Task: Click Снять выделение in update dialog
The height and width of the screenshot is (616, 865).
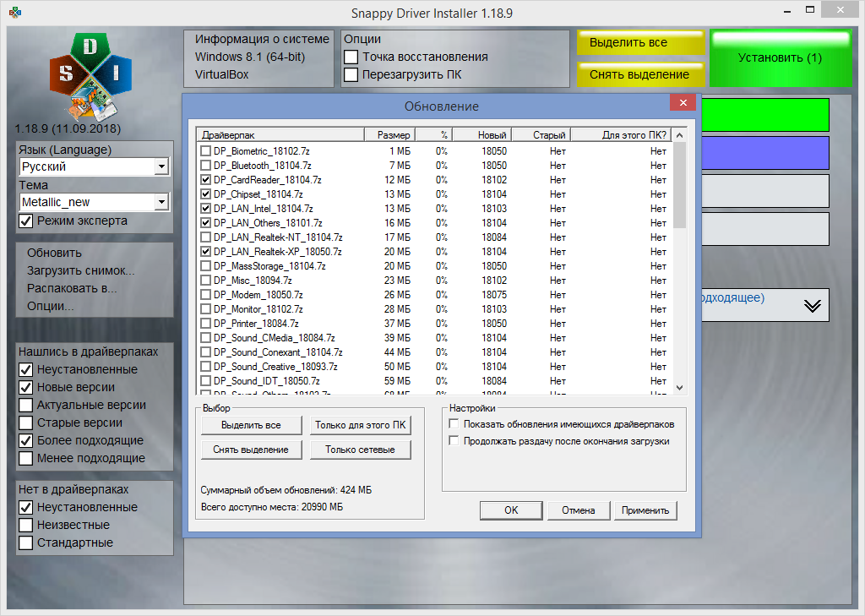Action: pyautogui.click(x=251, y=450)
